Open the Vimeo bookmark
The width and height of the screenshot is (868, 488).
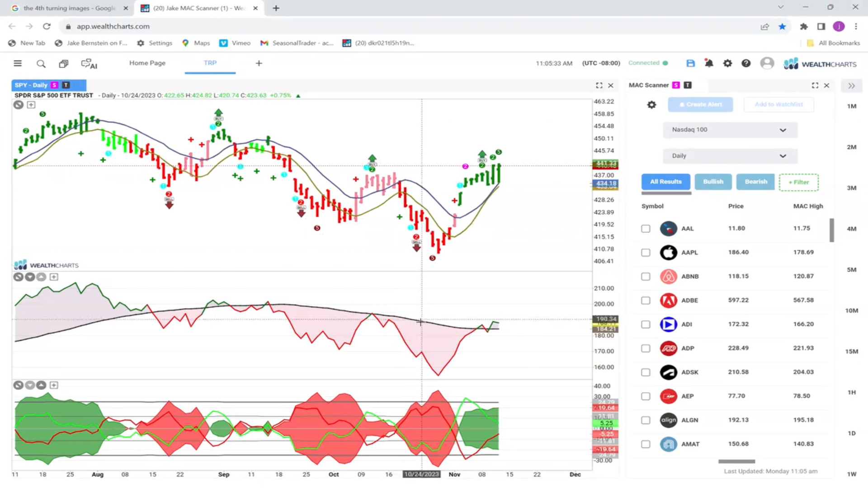(235, 43)
